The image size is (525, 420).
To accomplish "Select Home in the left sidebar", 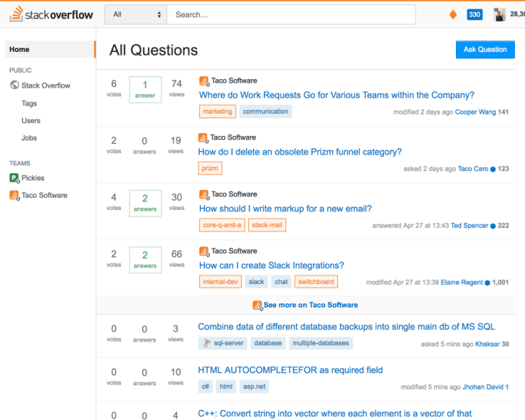I will pos(50,49).
